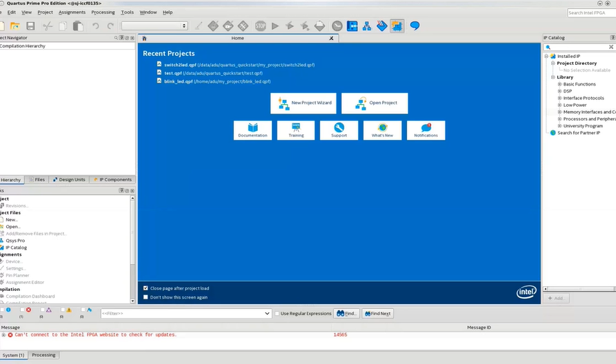Toggle the error messages filter checkbox

(x=22, y=310)
